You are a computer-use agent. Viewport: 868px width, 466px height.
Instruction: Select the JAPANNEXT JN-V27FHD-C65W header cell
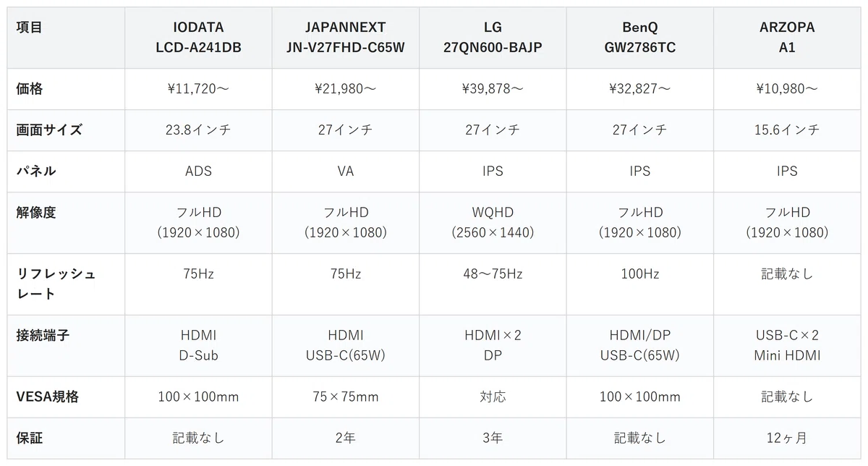click(346, 38)
